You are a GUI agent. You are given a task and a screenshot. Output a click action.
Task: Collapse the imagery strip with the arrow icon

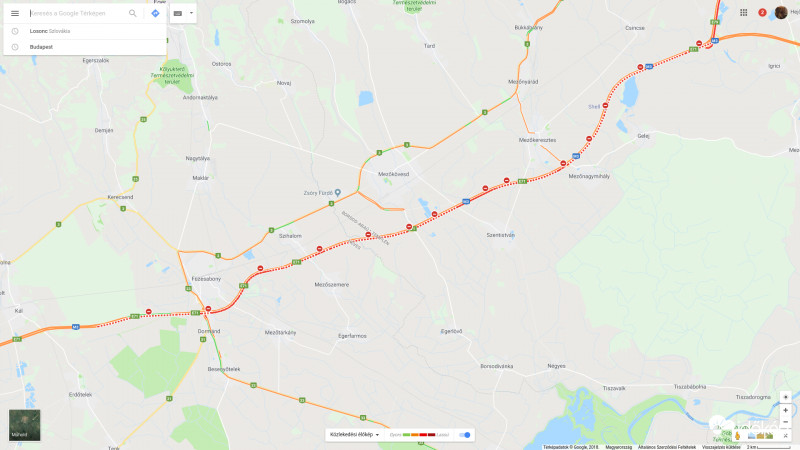786,436
